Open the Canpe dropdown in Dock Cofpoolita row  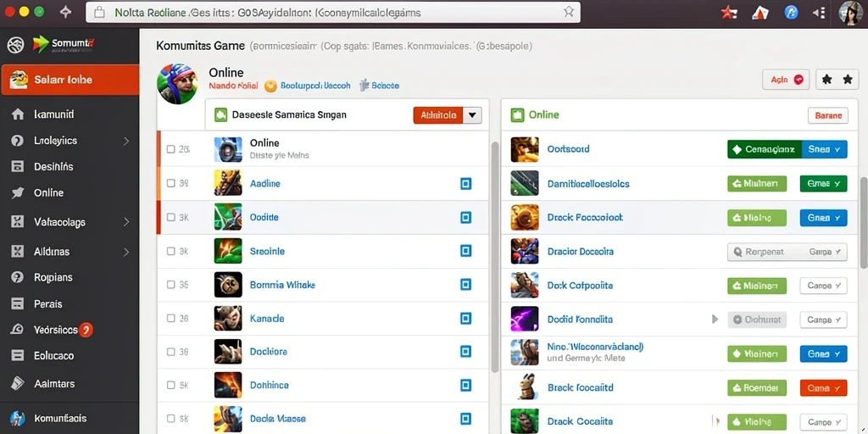pyautogui.click(x=823, y=286)
